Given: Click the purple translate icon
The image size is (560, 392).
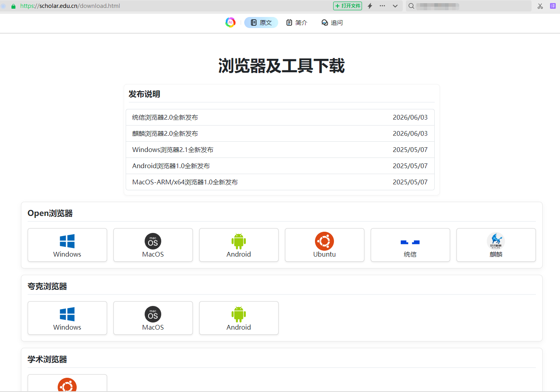Looking at the screenshot, I should click(x=553, y=6).
